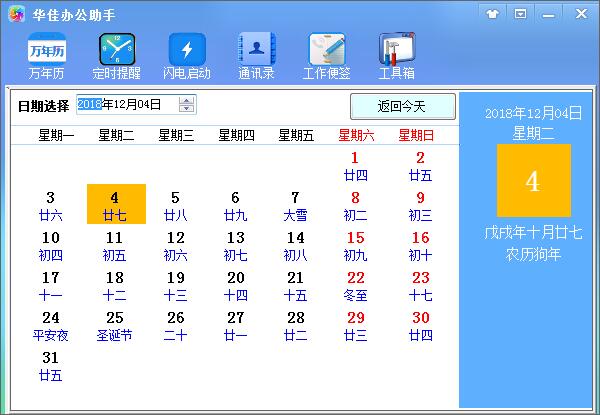Click the date picker up arrow

pos(187,100)
